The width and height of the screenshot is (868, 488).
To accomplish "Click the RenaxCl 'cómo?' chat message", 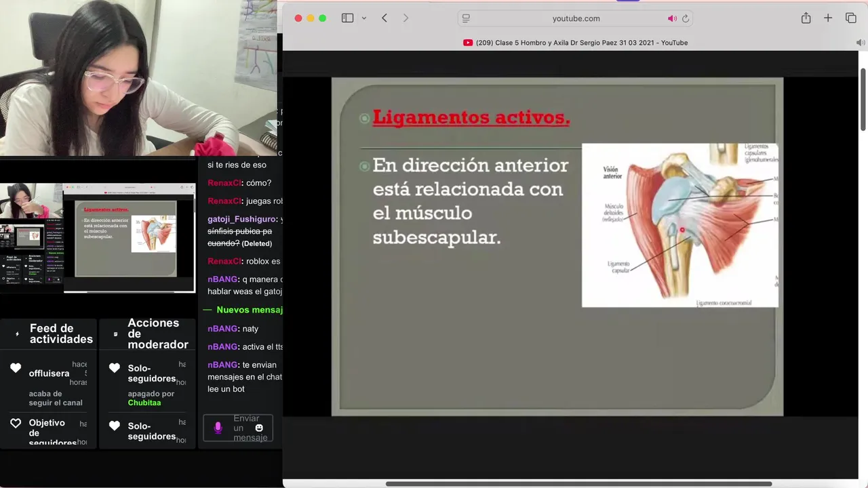I will tap(239, 183).
